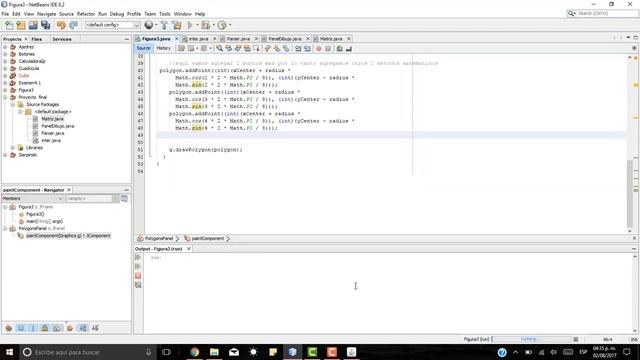Open the Run Project dropdown arrow
640x360 pixels.
(x=197, y=25)
